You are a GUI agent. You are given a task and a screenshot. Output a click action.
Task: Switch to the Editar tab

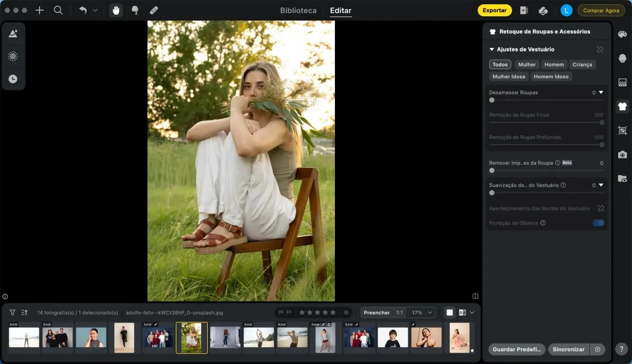coord(341,11)
